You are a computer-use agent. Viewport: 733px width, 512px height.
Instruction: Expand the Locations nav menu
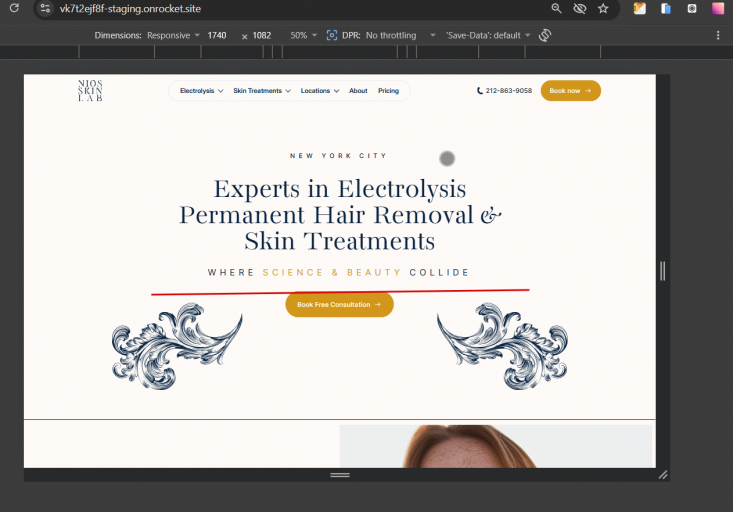[x=320, y=91]
